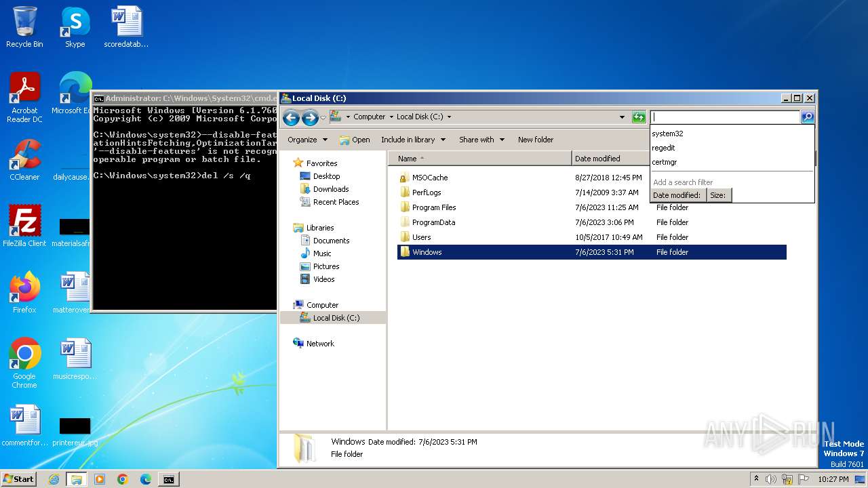868x488 pixels.
Task: Click Network in navigation pane
Action: point(320,344)
